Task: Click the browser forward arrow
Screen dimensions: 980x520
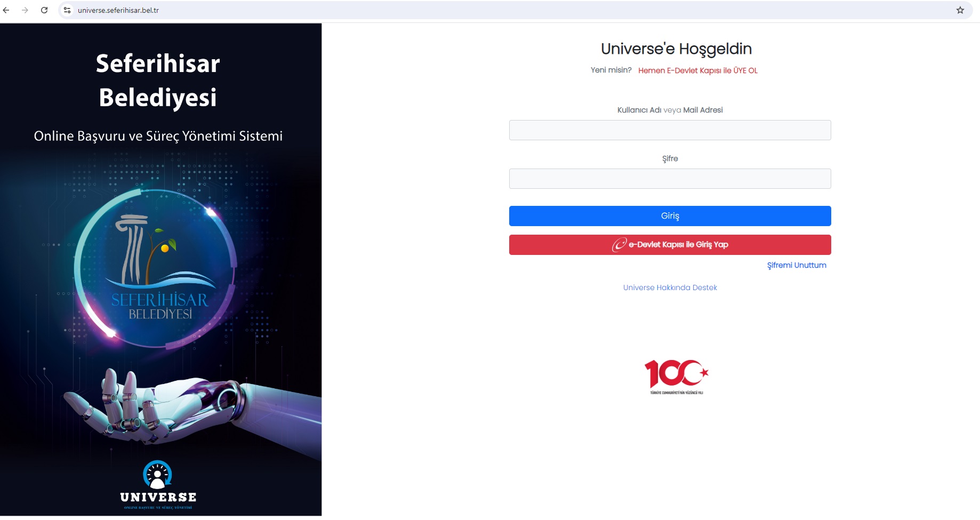Action: pos(25,10)
